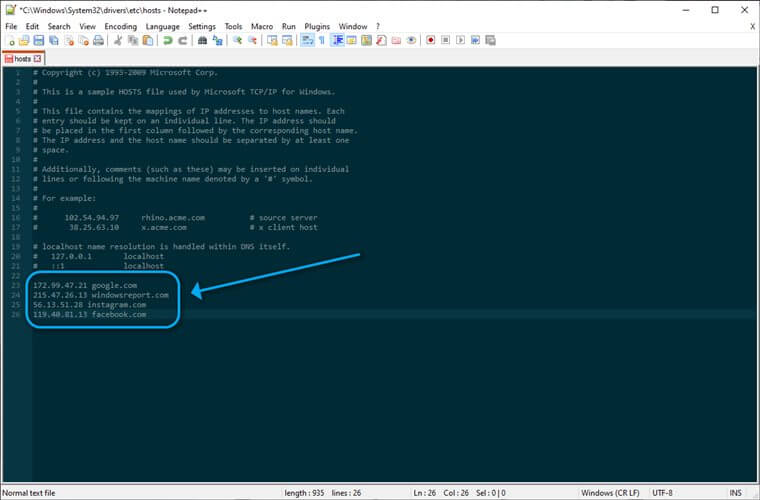Click line containing instagram.com entry
This screenshot has height=500, width=760.
[89, 305]
